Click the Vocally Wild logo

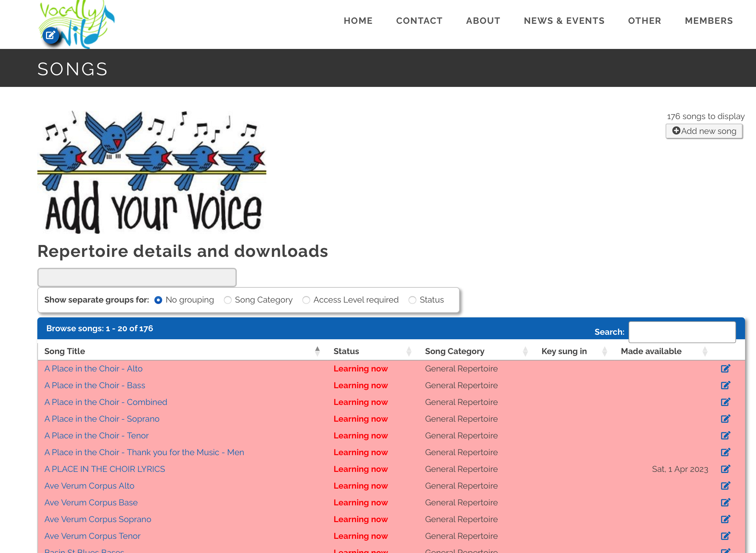point(77,24)
